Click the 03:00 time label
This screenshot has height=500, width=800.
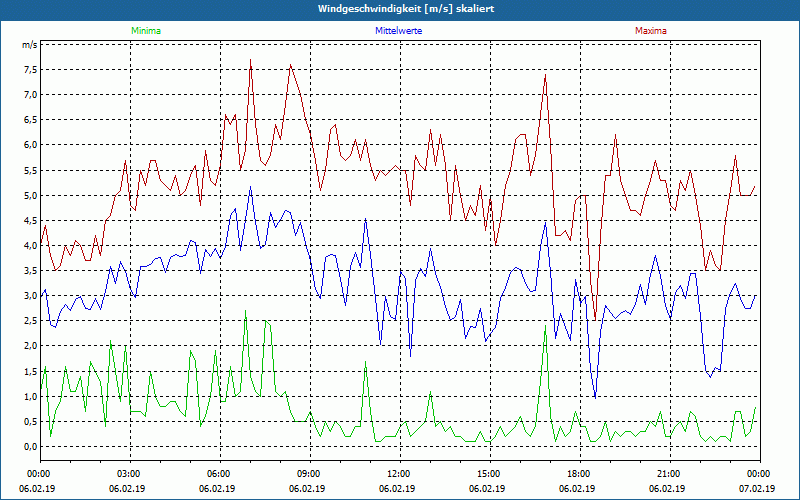click(x=130, y=474)
